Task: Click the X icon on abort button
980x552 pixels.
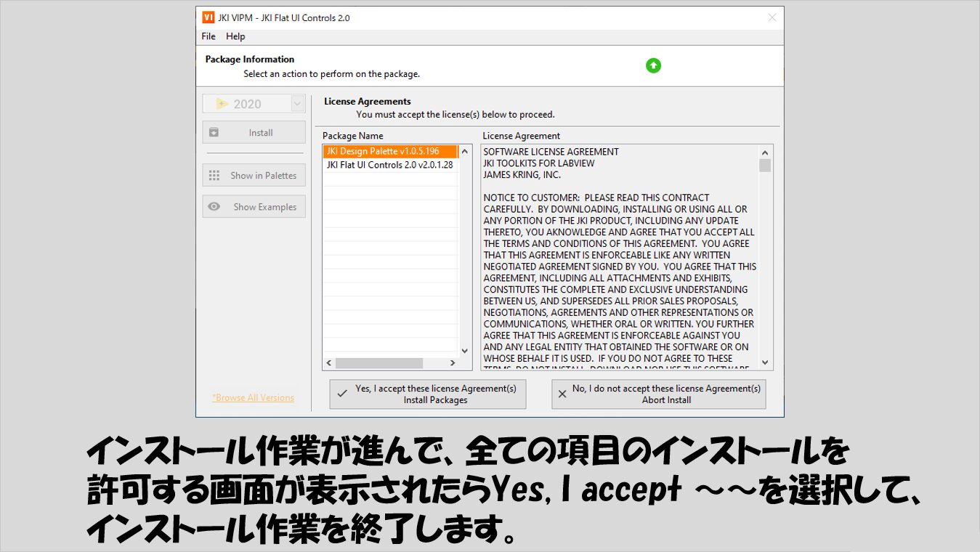Action: click(x=562, y=394)
